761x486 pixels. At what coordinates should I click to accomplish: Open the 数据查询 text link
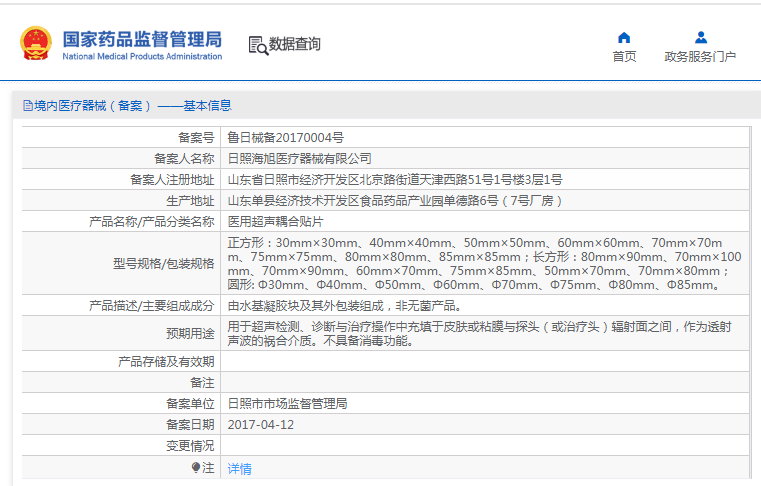295,45
